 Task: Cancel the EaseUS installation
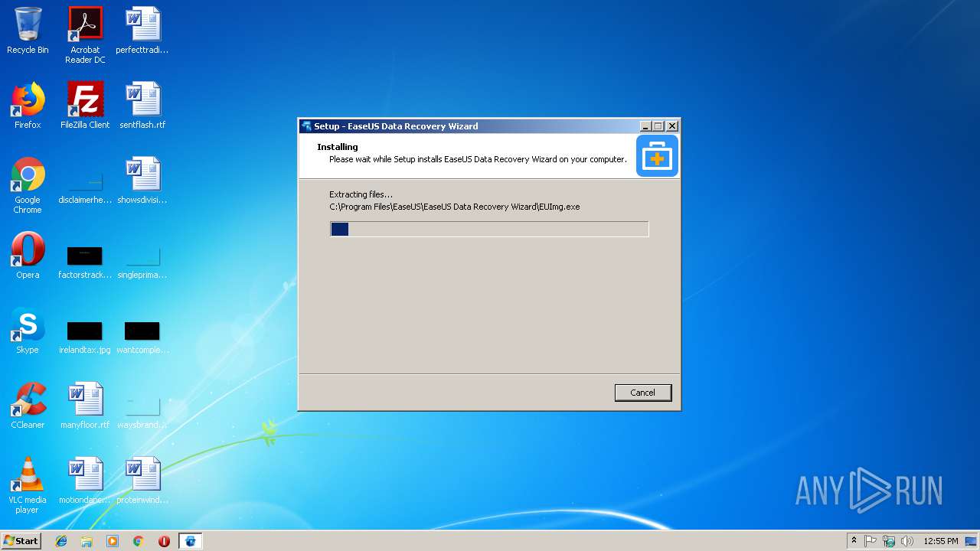pyautogui.click(x=643, y=393)
